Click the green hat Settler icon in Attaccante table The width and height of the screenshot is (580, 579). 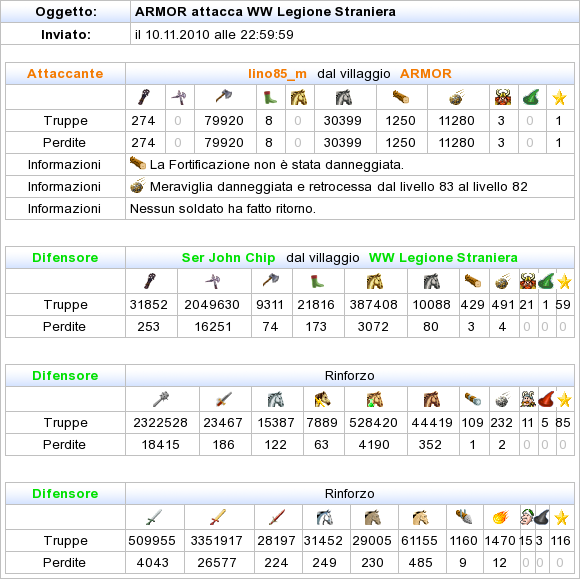(531, 97)
